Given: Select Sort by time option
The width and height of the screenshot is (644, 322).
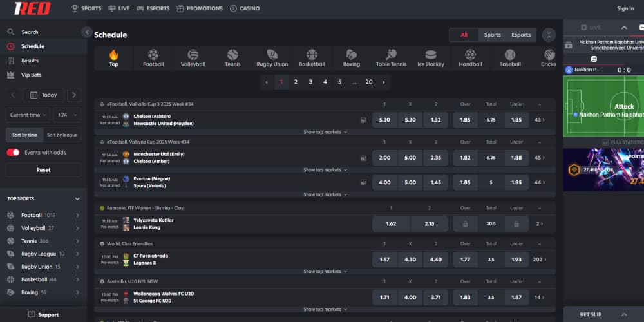Looking at the screenshot, I should 24,135.
